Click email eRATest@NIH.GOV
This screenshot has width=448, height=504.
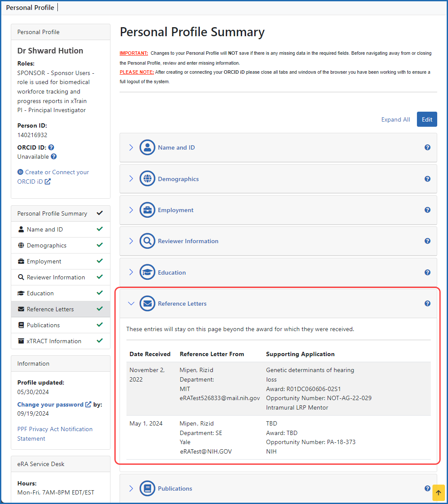205,451
